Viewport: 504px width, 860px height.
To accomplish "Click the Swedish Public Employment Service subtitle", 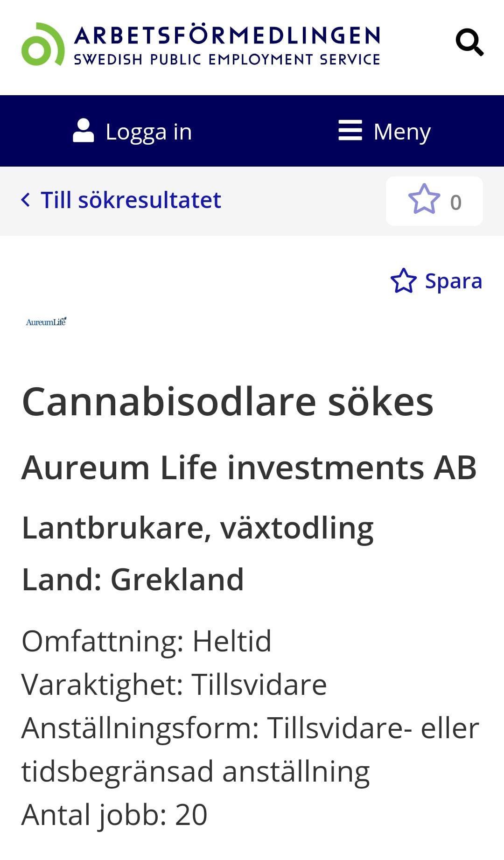I will (227, 60).
